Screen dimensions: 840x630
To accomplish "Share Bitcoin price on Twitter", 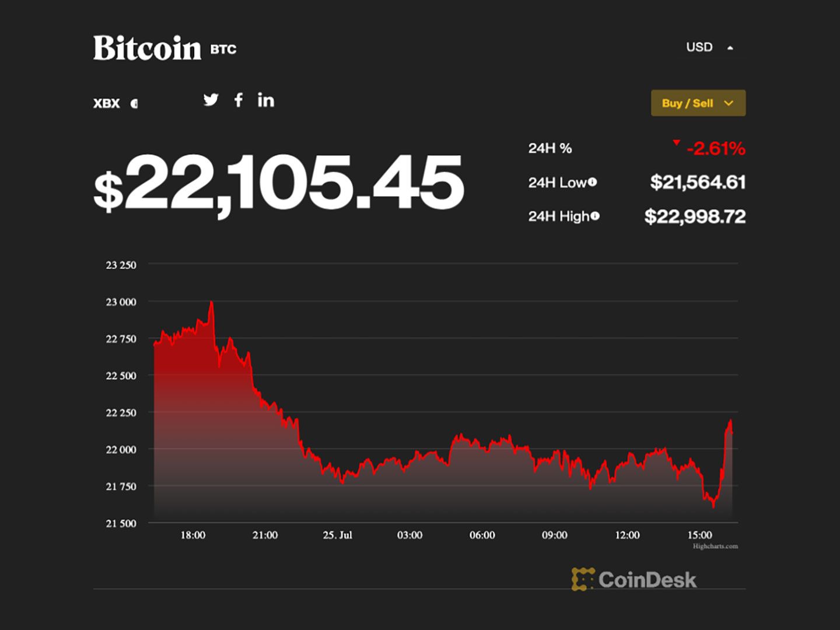I will coord(211,100).
